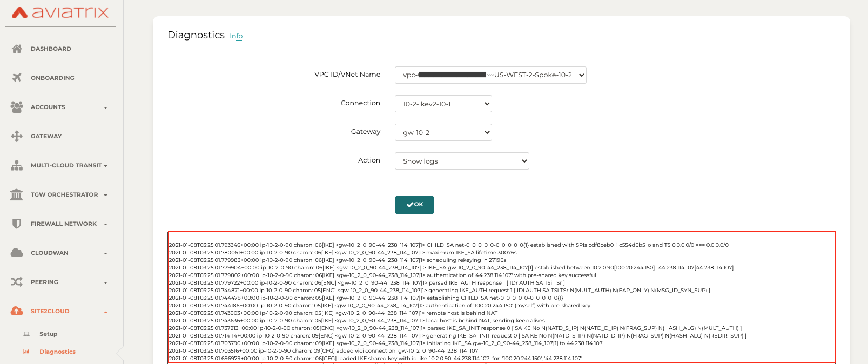Image resolution: width=868 pixels, height=364 pixels.
Task: Click log line 'parsed IKE_AUTH response 1'
Action: click(x=367, y=282)
